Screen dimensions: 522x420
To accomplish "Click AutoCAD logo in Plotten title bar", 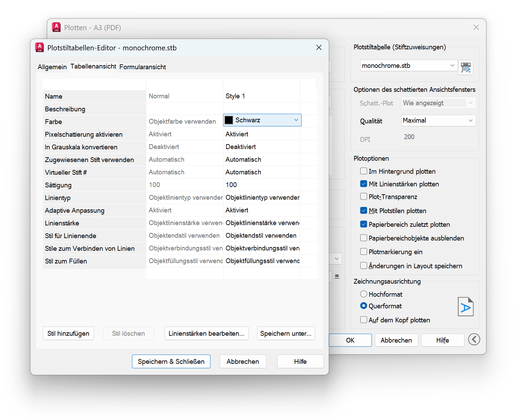I will tap(56, 27).
